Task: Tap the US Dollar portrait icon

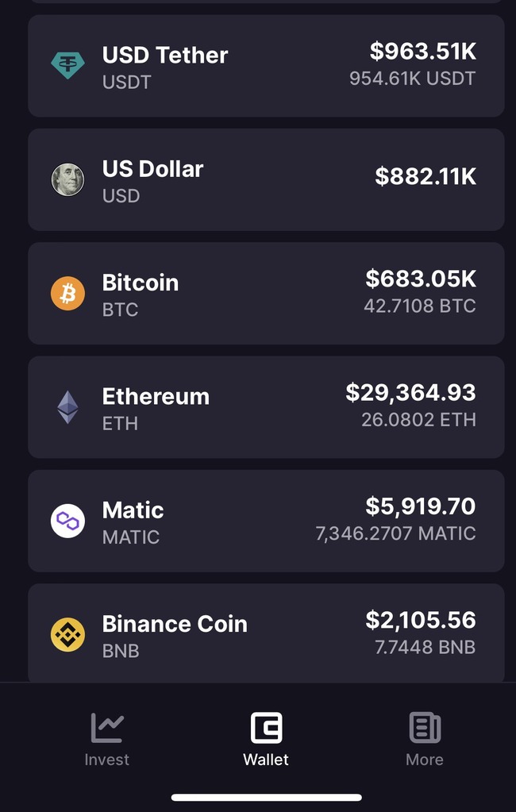Action: (67, 180)
